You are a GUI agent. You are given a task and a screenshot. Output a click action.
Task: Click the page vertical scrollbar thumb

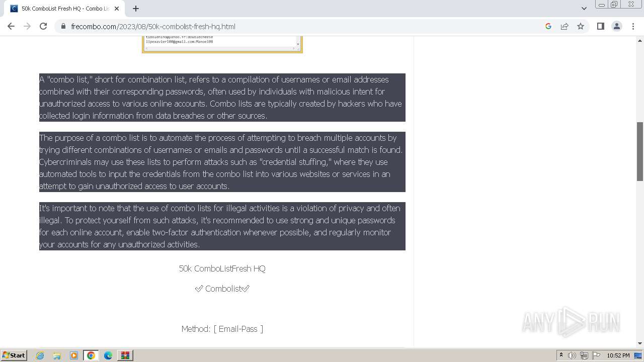[x=640, y=151]
